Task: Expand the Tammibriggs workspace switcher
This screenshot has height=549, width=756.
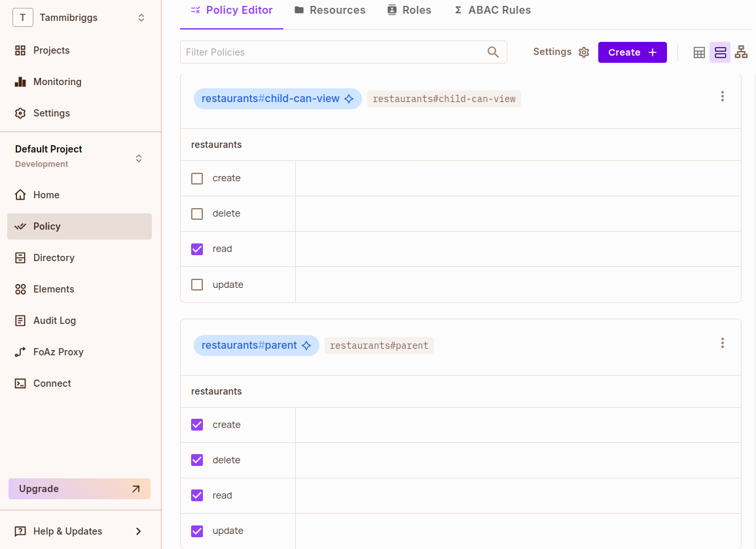Action: tap(141, 18)
